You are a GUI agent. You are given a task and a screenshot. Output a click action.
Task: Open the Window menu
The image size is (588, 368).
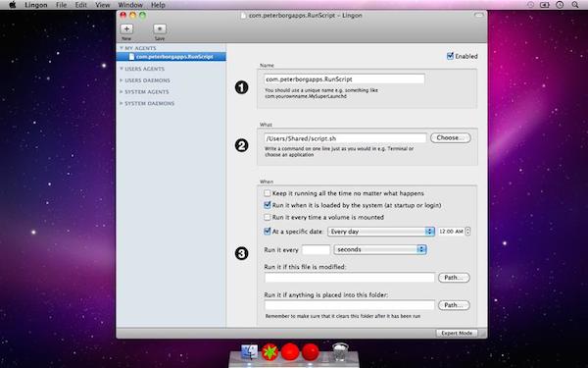pos(130,5)
